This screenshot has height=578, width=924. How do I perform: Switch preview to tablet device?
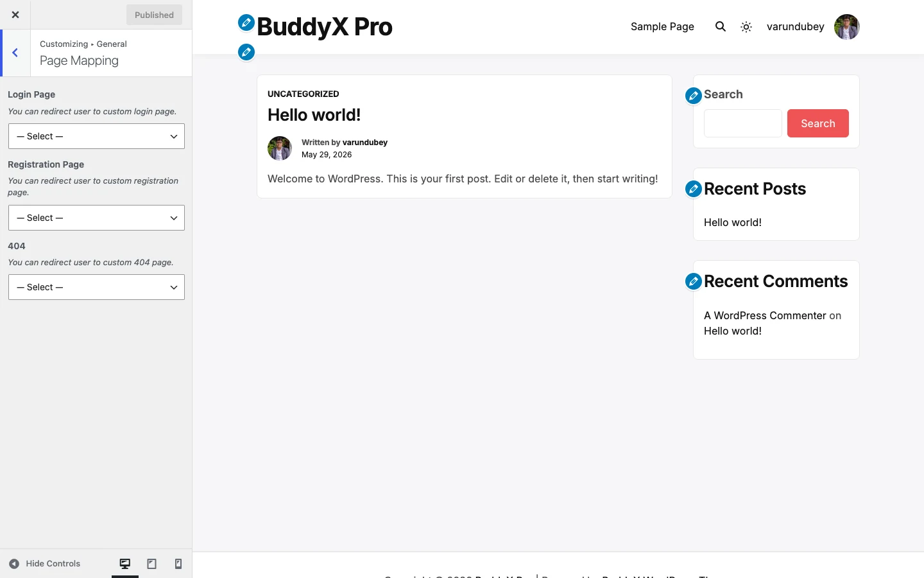tap(152, 564)
